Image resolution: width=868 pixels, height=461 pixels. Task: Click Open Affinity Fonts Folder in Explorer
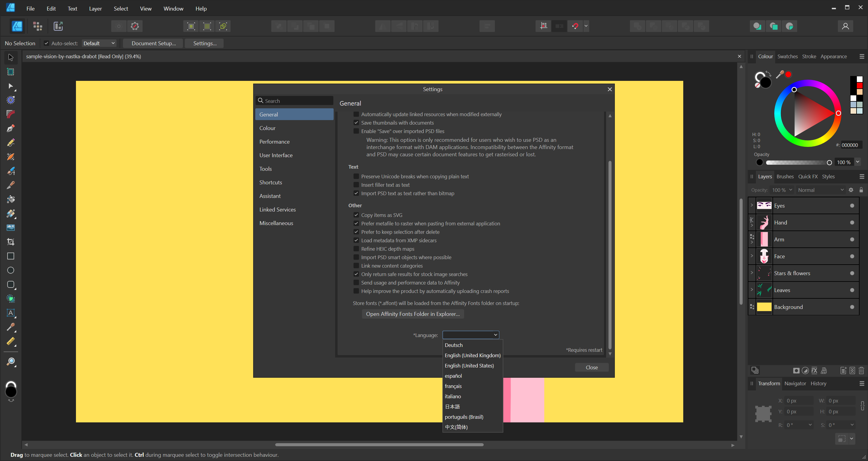pos(413,314)
